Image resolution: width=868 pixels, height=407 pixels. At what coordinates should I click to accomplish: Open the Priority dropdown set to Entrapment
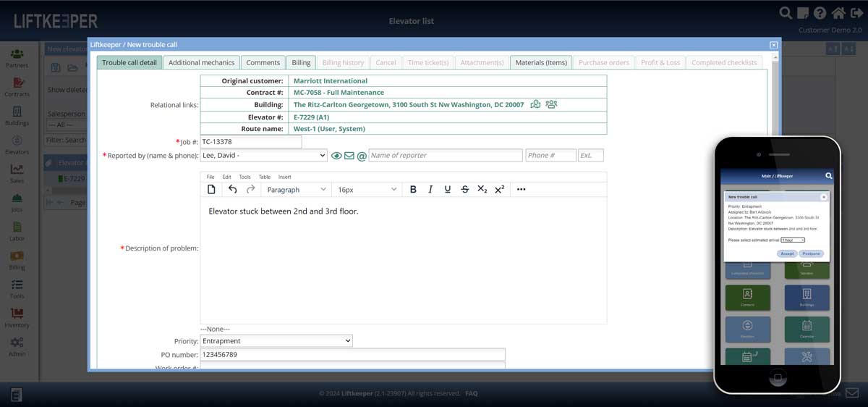coord(276,340)
